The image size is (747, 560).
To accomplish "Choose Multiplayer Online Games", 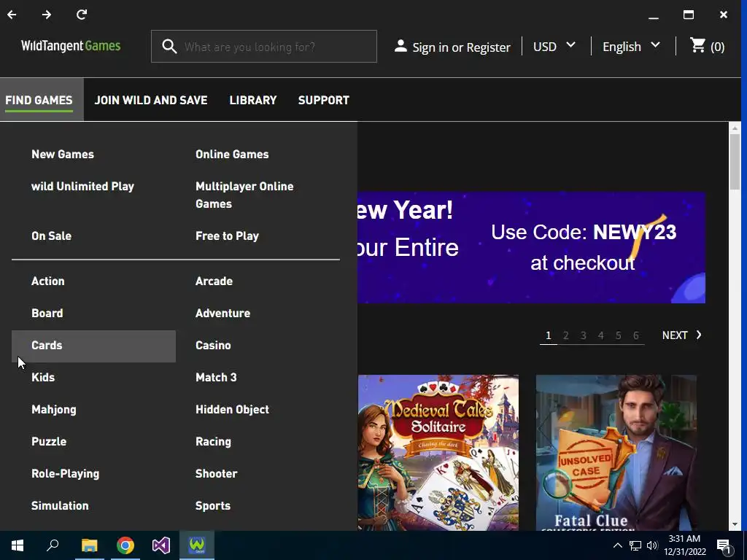I will (x=244, y=195).
